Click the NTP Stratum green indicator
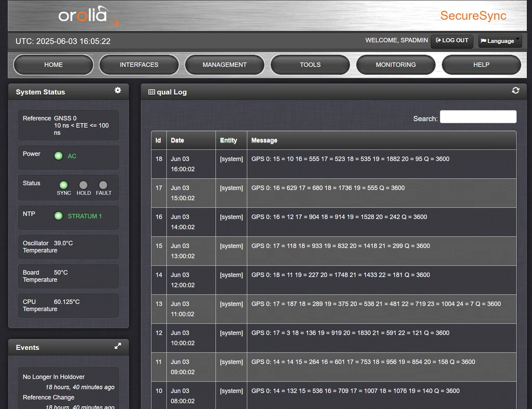 [x=58, y=216]
